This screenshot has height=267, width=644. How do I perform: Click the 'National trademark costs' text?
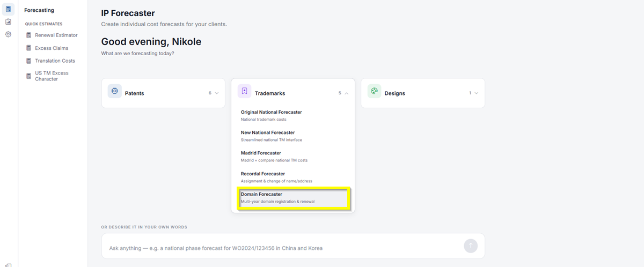[x=264, y=120]
